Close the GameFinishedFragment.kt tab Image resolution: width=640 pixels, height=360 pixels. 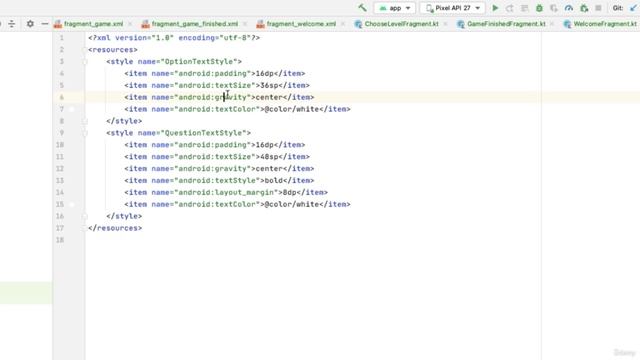click(552, 24)
